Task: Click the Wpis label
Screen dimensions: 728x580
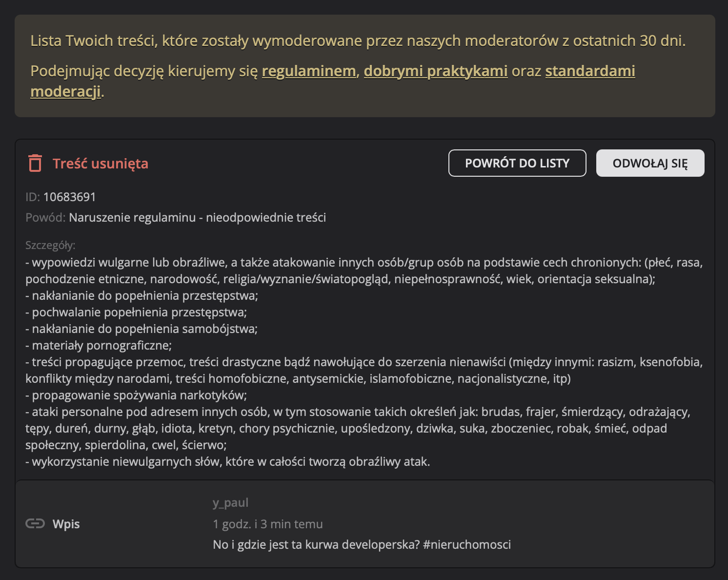Action: 66,524
